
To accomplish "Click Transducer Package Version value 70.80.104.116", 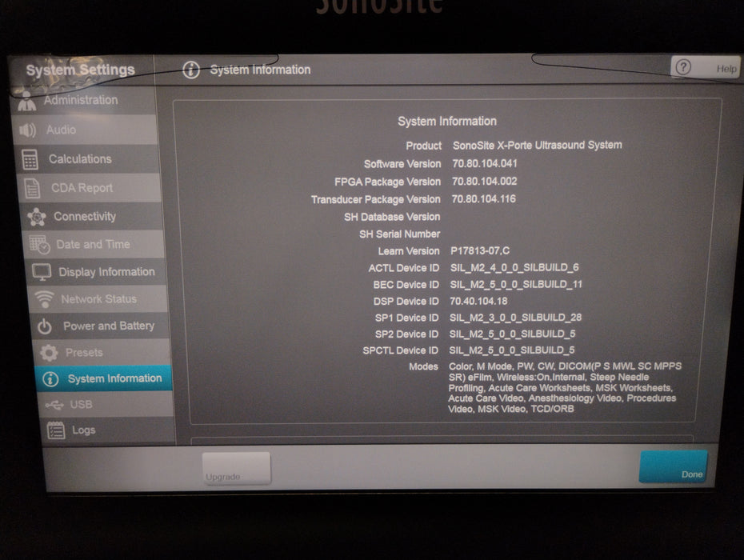I will (x=483, y=199).
